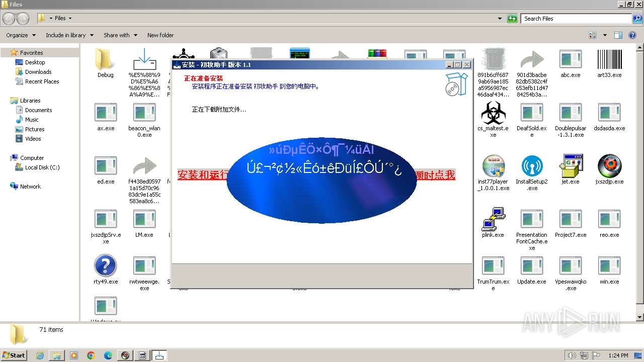Select the win.exe icon

pos(609,266)
